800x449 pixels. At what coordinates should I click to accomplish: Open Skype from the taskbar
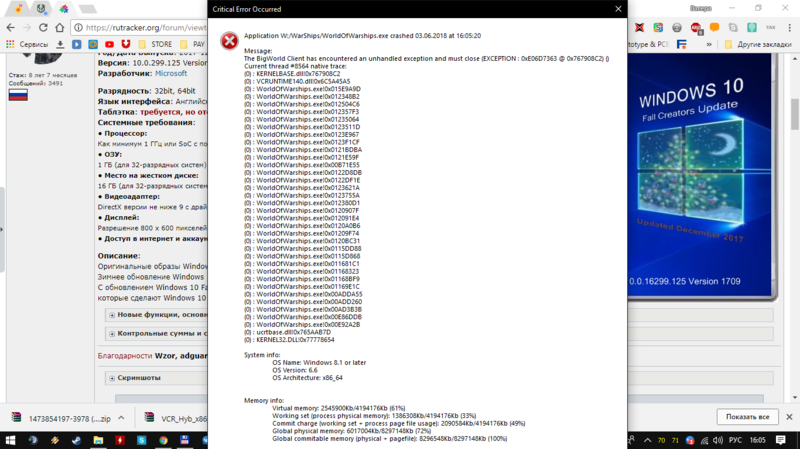pos(141,440)
